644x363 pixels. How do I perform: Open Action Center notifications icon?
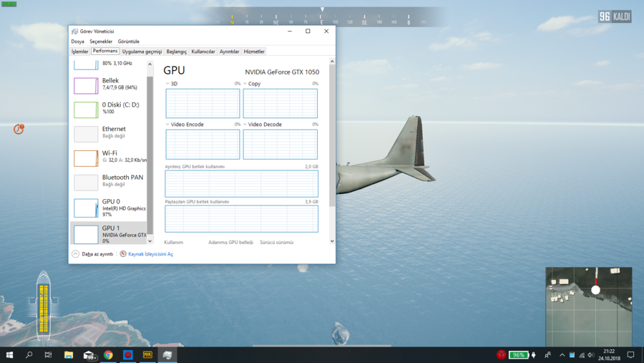point(631,355)
